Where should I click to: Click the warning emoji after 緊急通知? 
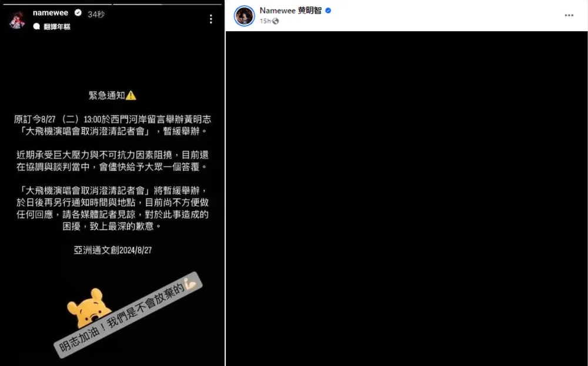click(x=131, y=96)
